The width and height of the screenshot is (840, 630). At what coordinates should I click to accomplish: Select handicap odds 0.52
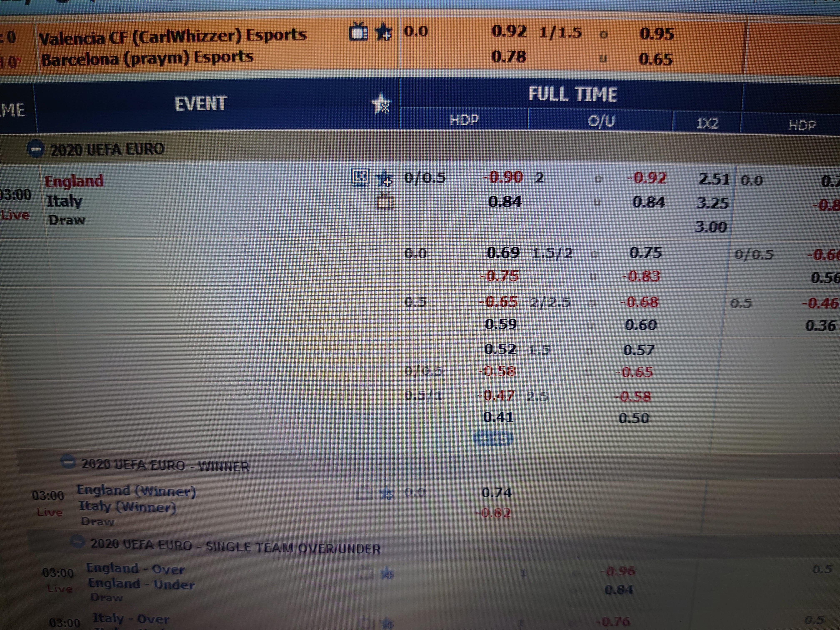[x=500, y=349]
